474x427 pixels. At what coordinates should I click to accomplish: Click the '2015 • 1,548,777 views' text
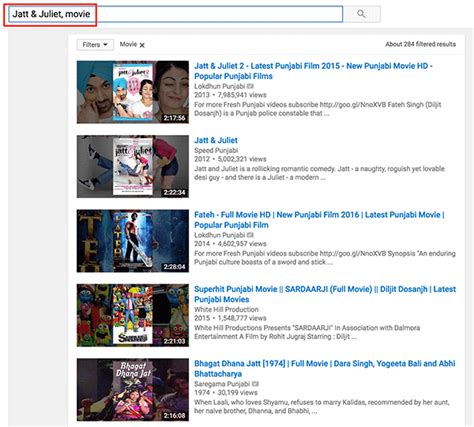(x=230, y=318)
